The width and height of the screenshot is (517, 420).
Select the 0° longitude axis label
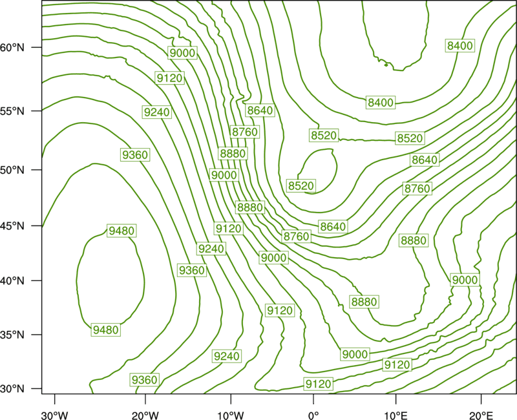coord(313,415)
